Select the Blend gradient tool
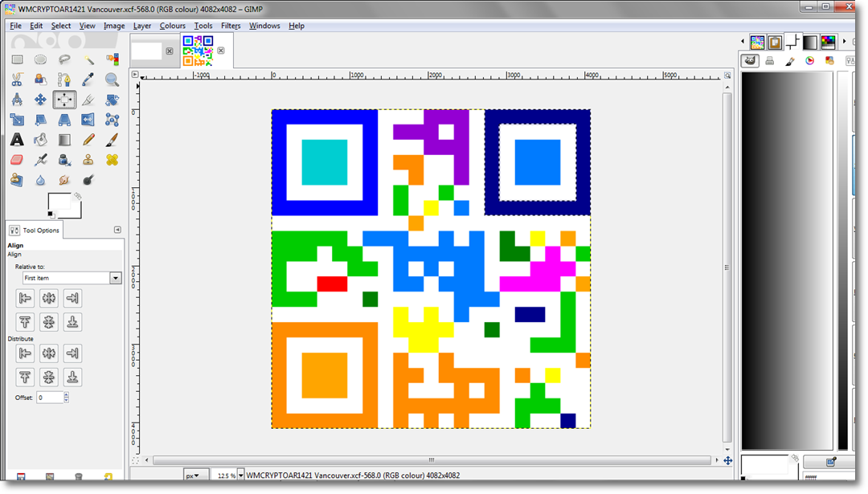Image resolution: width=868 pixels, height=494 pixels. click(64, 140)
